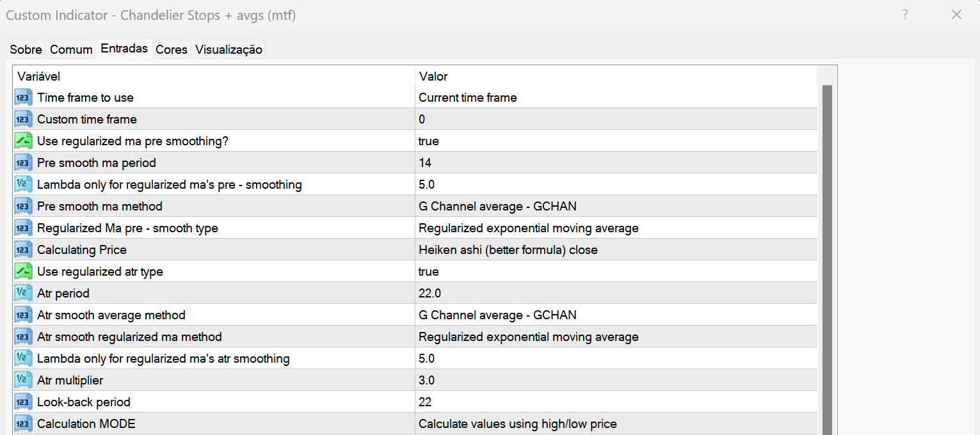Toggle the true value for Use regularized atr type
The image size is (980, 435).
pos(429,272)
